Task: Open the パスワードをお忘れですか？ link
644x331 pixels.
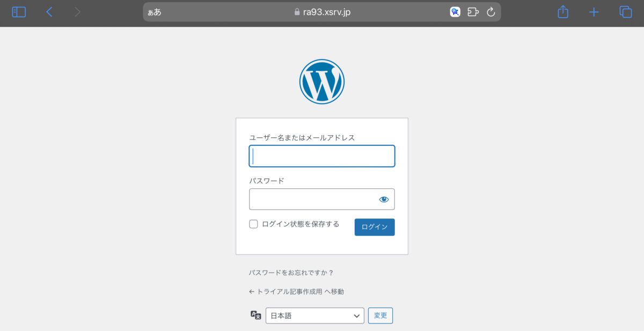Action: click(291, 273)
